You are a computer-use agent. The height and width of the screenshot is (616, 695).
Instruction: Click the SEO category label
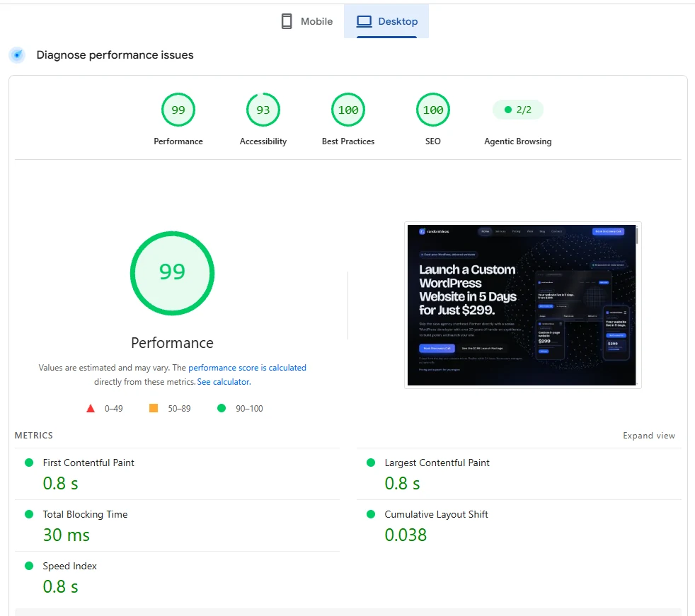click(x=433, y=141)
